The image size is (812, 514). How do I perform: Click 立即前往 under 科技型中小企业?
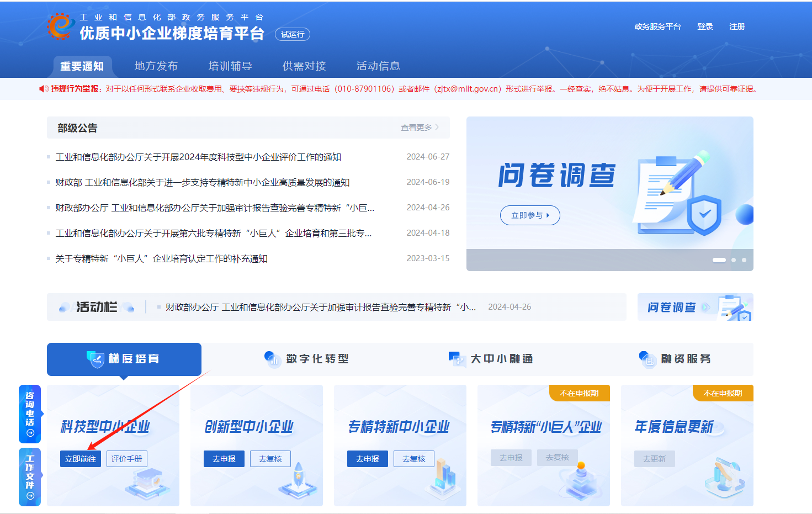81,458
